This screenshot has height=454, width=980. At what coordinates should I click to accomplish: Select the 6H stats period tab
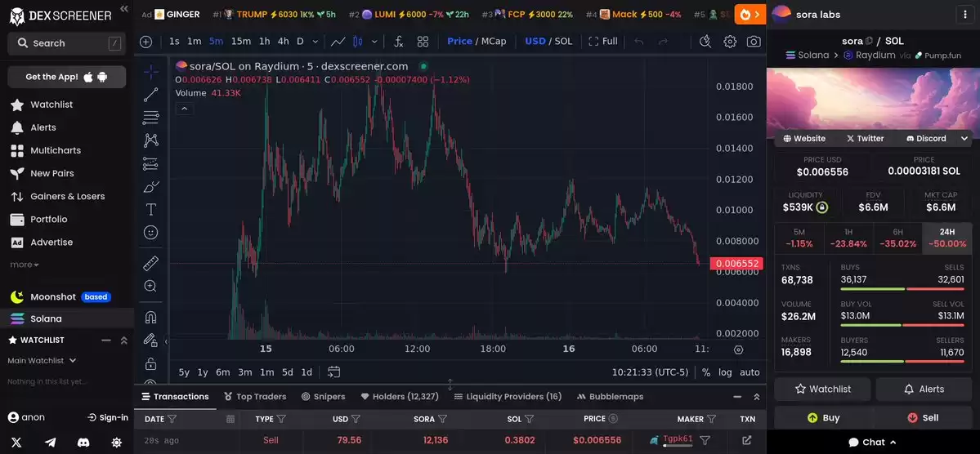(x=897, y=238)
